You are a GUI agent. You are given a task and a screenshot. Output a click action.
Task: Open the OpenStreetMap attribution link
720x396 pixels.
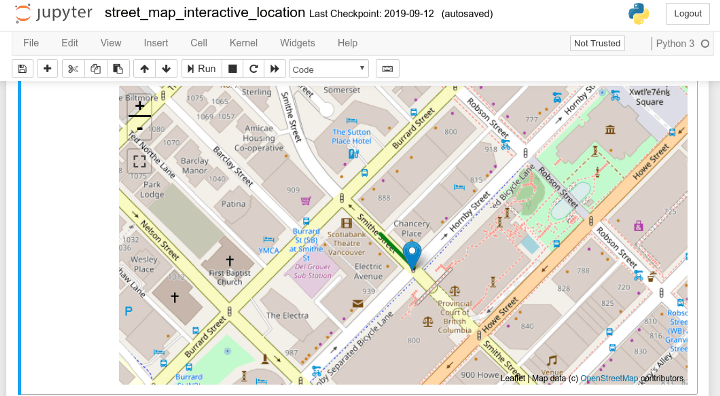(x=609, y=378)
